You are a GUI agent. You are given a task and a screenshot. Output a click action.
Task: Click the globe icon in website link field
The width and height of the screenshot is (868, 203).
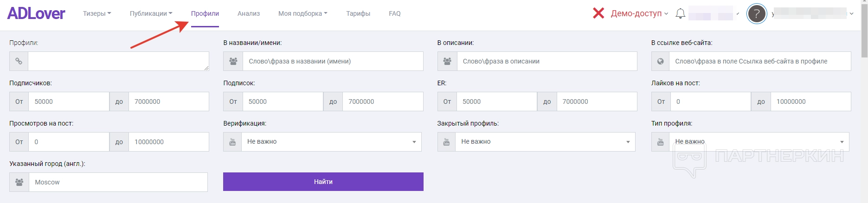point(660,61)
